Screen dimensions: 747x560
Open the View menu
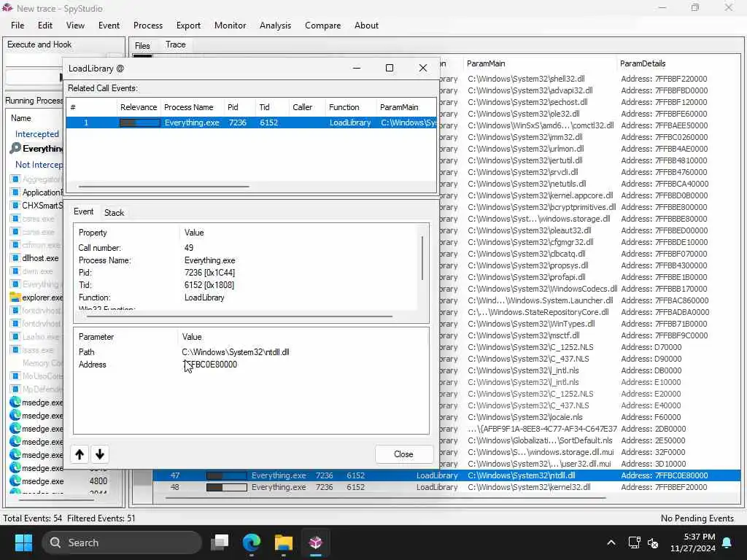coord(75,26)
